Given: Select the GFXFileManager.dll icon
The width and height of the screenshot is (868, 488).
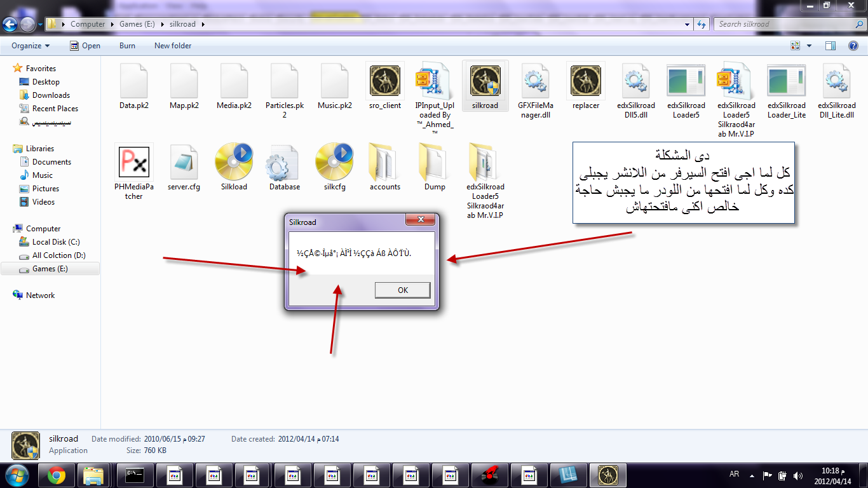Looking at the screenshot, I should [x=536, y=81].
